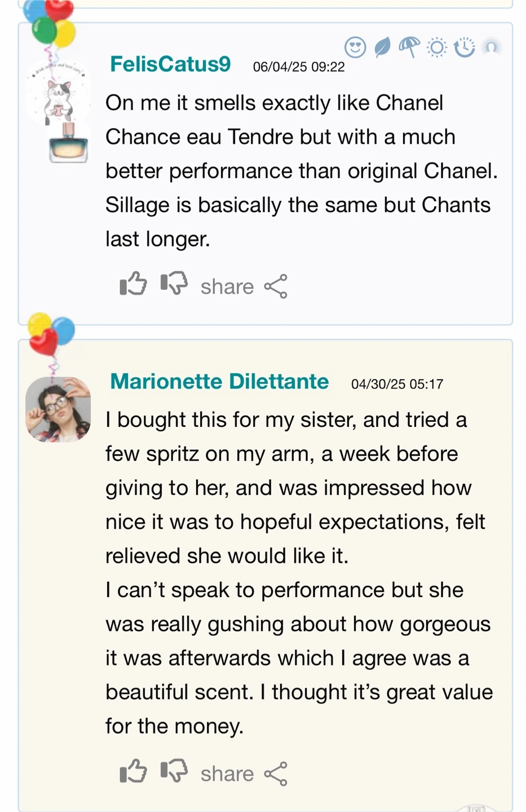
Task: Thumbs up Marionette Dilettante's review
Action: pyautogui.click(x=134, y=771)
